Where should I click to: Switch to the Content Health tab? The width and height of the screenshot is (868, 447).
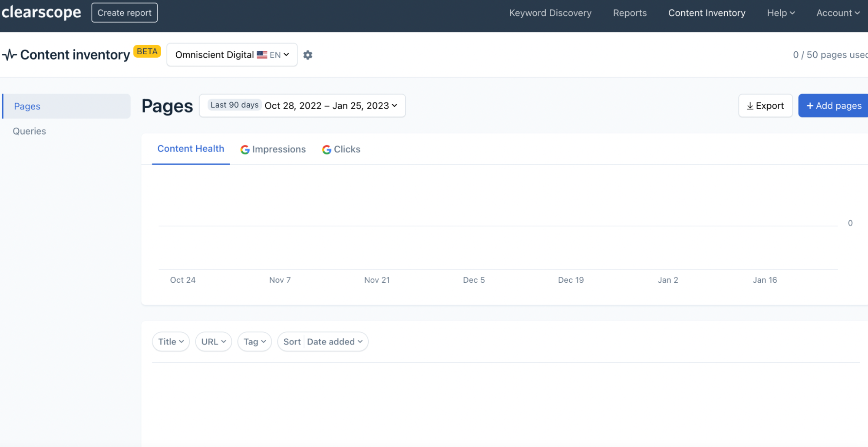(x=191, y=149)
